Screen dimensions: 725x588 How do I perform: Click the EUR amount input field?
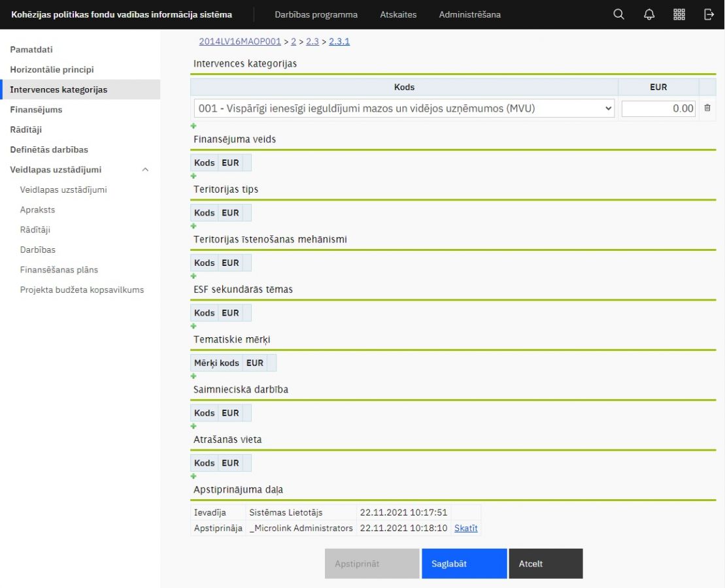[658, 108]
